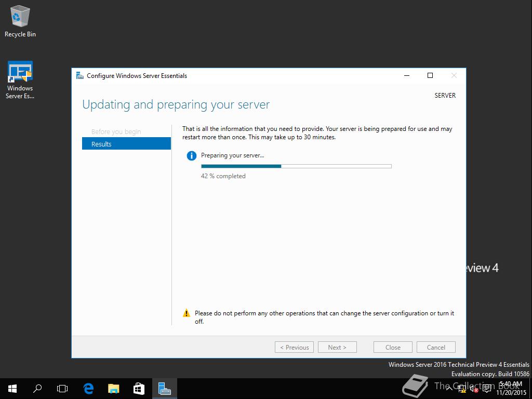532x399 pixels.
Task: Open Task View on the taskbar
Action: 62,389
